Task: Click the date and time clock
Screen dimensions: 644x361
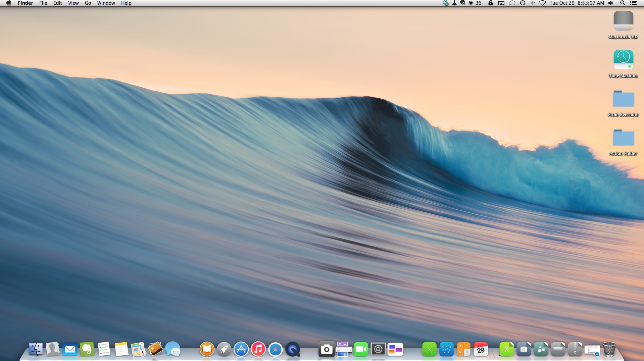Action: pyautogui.click(x=577, y=3)
